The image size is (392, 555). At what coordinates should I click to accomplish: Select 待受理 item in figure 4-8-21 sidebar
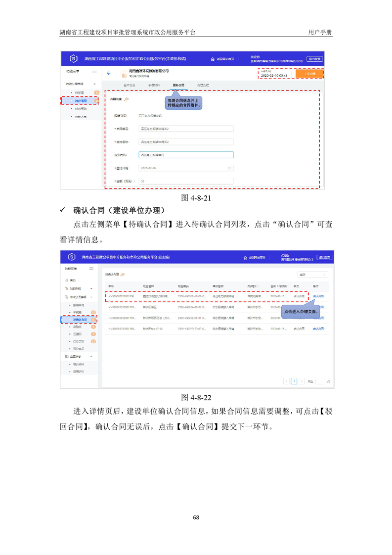tap(80, 92)
